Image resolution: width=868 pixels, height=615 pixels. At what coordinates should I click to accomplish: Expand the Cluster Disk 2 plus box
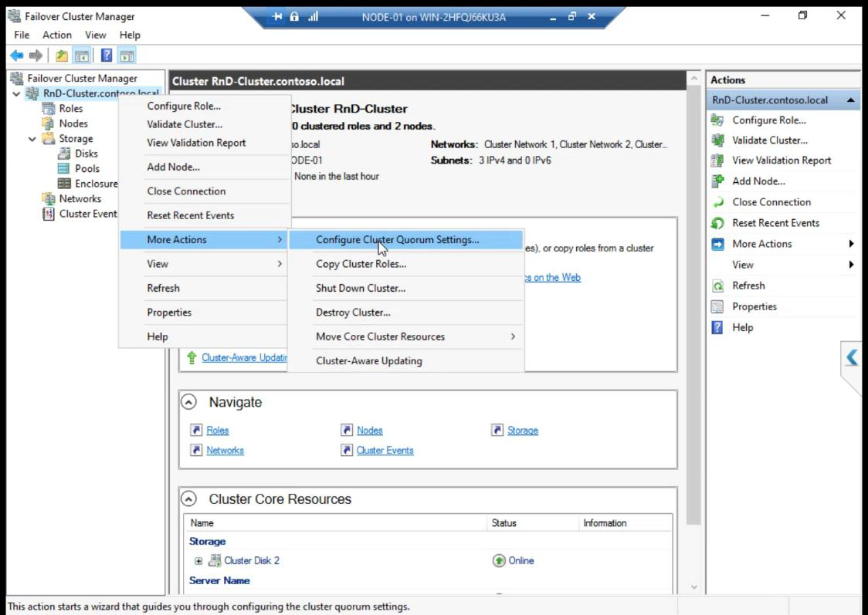[x=198, y=561]
